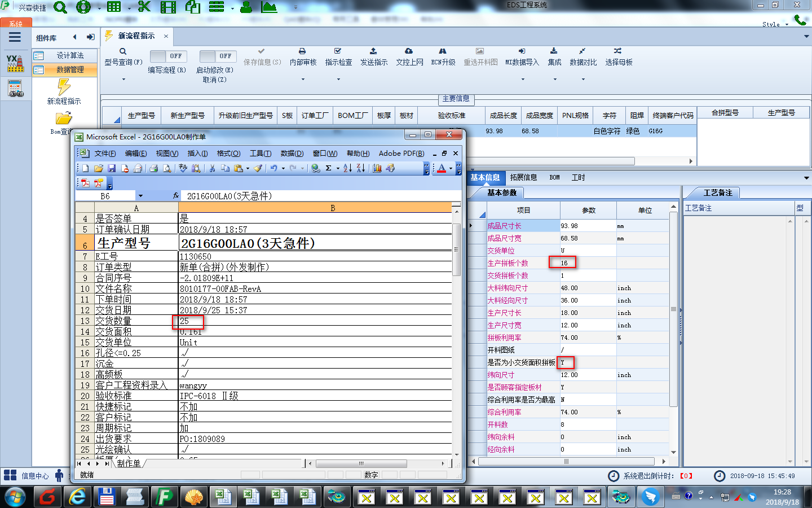Open dropdown arrow under 型号查询
Screen dimensions: 812x508
coord(123,80)
